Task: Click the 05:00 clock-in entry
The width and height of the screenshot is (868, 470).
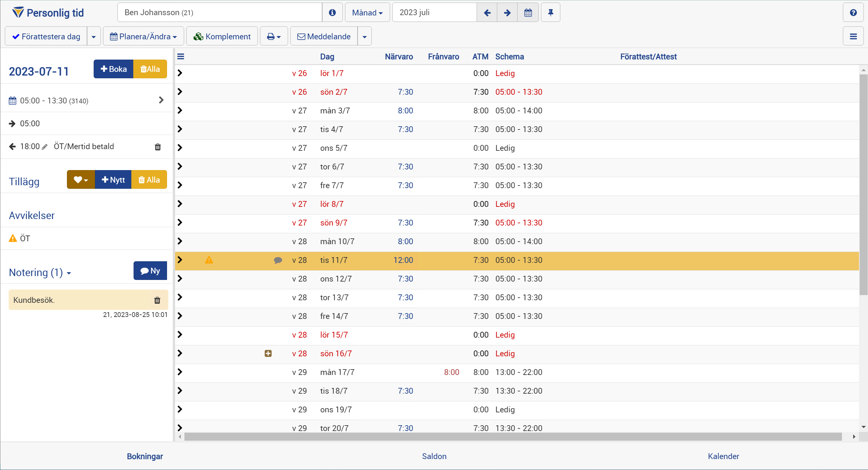Action: pyautogui.click(x=87, y=123)
